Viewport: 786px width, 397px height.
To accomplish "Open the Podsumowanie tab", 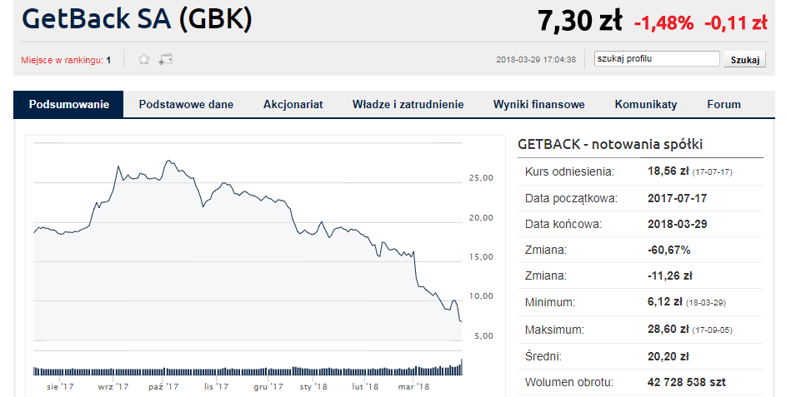I will pos(69,104).
